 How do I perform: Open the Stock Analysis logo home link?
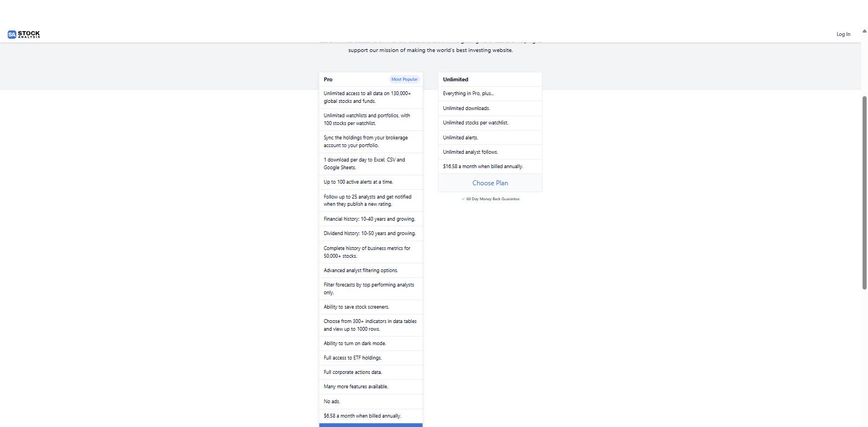pyautogui.click(x=24, y=34)
